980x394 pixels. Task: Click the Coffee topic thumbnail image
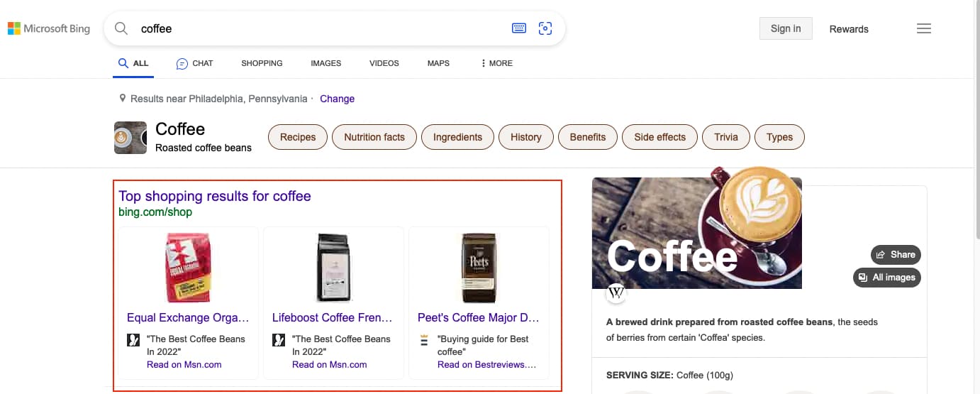[130, 138]
